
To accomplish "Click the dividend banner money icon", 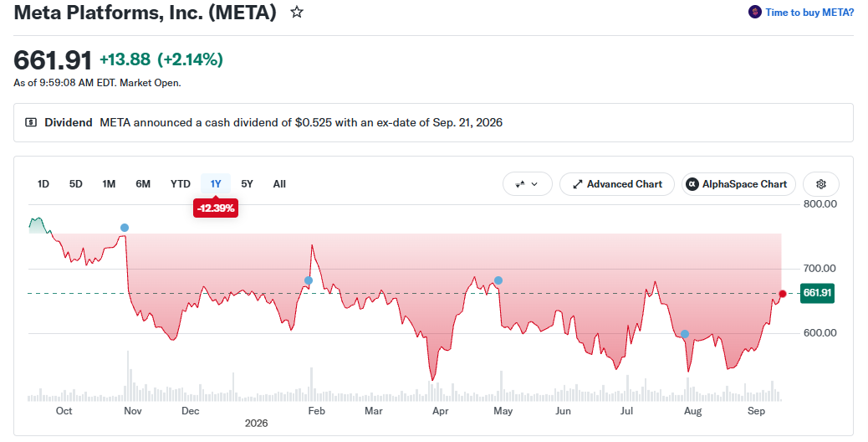I will 31,122.
